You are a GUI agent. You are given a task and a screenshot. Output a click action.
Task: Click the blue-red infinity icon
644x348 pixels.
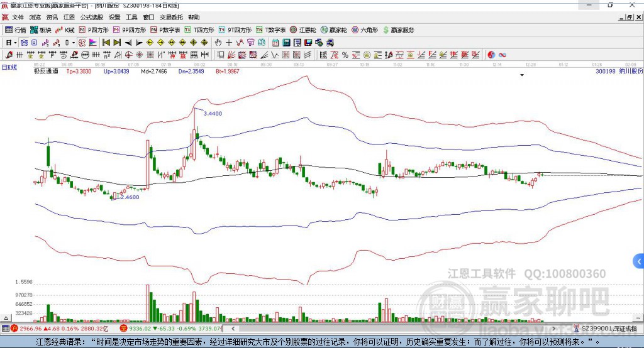tap(502, 55)
